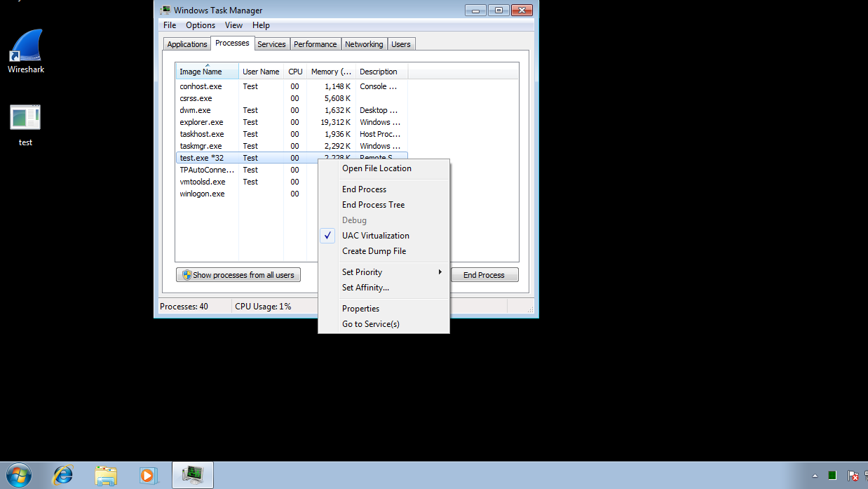Choose Properties in the context menu
This screenshot has width=868, height=489.
tap(384, 309)
